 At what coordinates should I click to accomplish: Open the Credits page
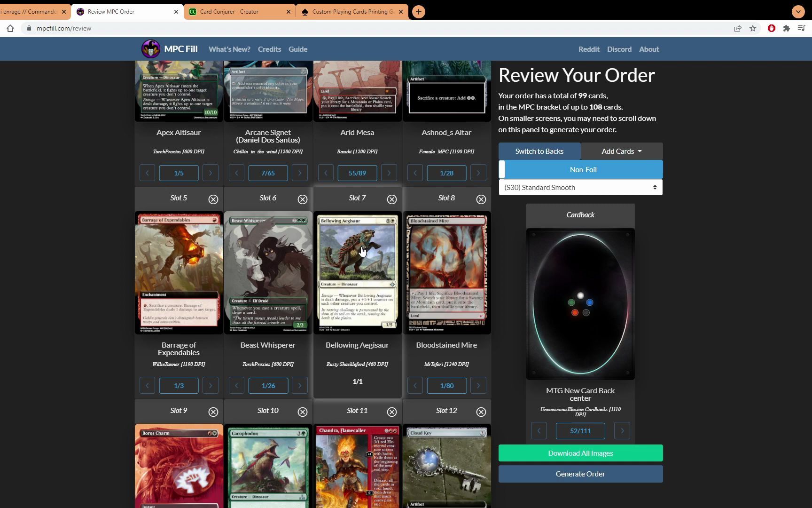coord(269,49)
